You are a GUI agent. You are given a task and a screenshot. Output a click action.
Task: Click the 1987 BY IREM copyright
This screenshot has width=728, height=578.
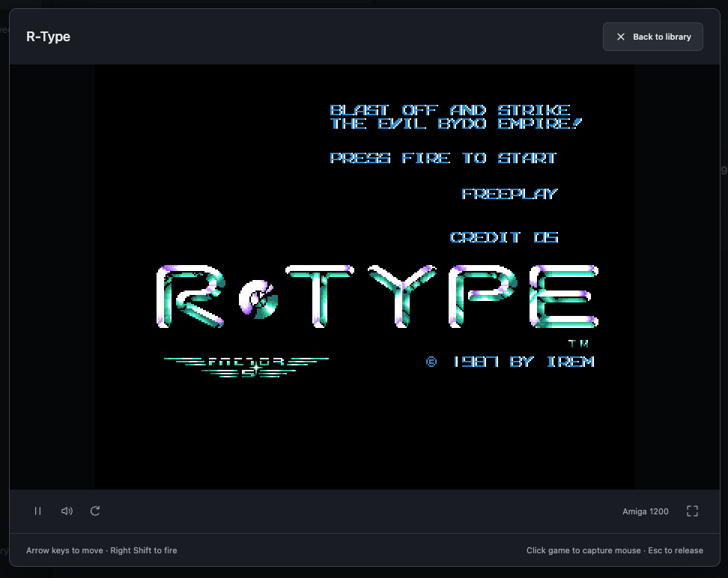click(510, 362)
